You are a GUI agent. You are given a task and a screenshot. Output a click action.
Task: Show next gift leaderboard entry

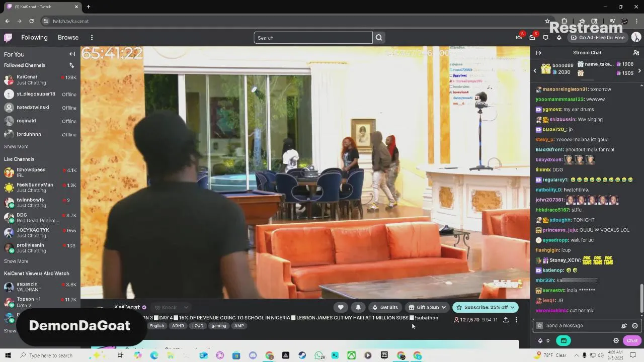tap(639, 71)
